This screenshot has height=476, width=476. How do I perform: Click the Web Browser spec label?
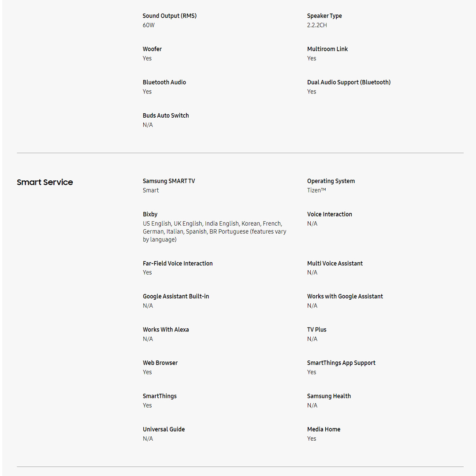click(x=160, y=363)
